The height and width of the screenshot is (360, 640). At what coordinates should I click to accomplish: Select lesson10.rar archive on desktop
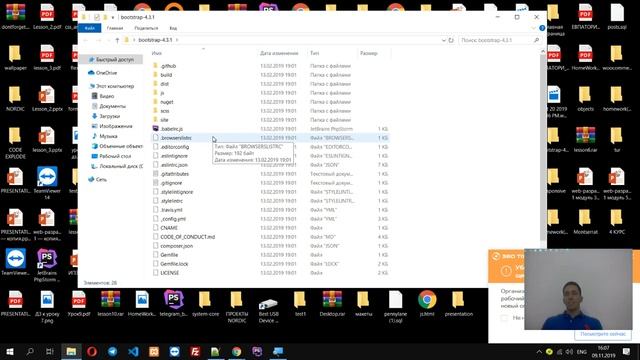[111, 304]
